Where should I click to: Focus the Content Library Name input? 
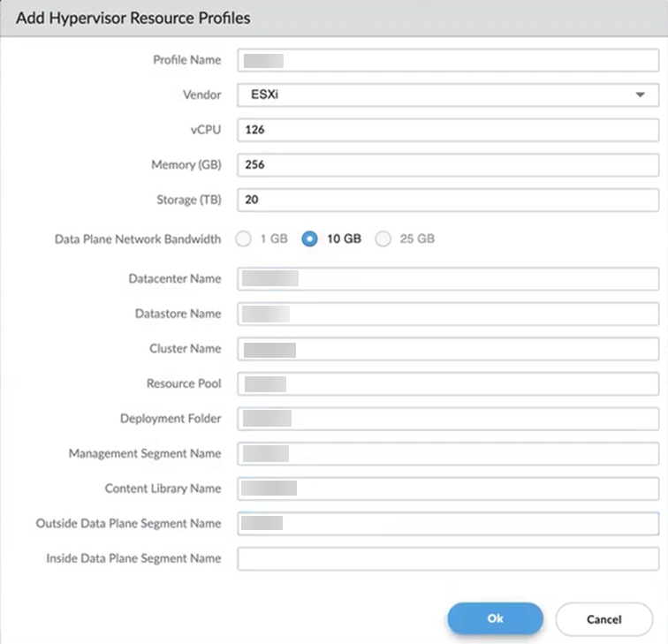(447, 489)
